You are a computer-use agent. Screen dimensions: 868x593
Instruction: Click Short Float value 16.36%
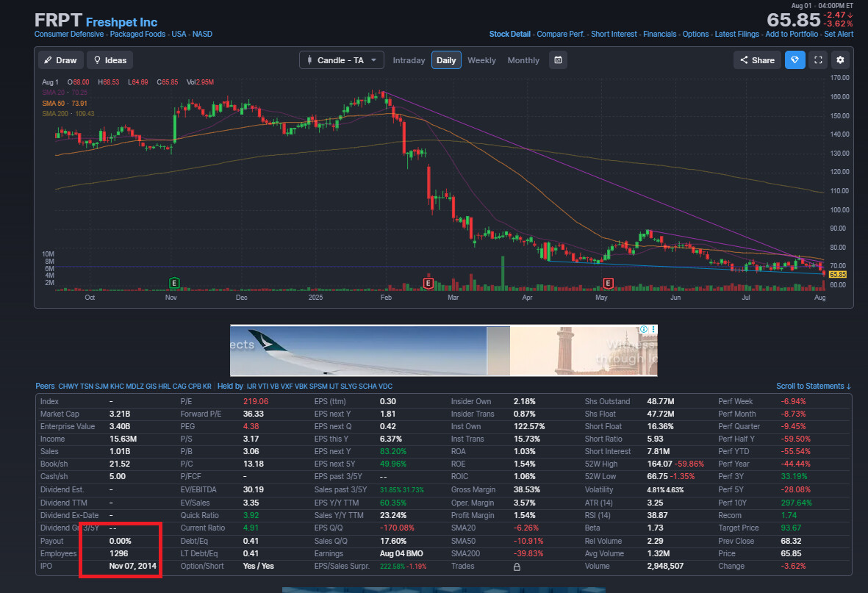[x=661, y=426]
